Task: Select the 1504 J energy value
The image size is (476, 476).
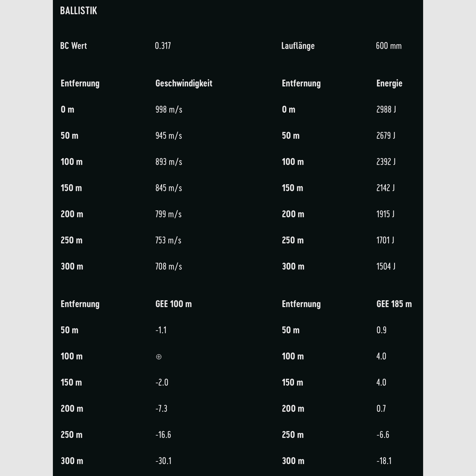Action: point(386,266)
